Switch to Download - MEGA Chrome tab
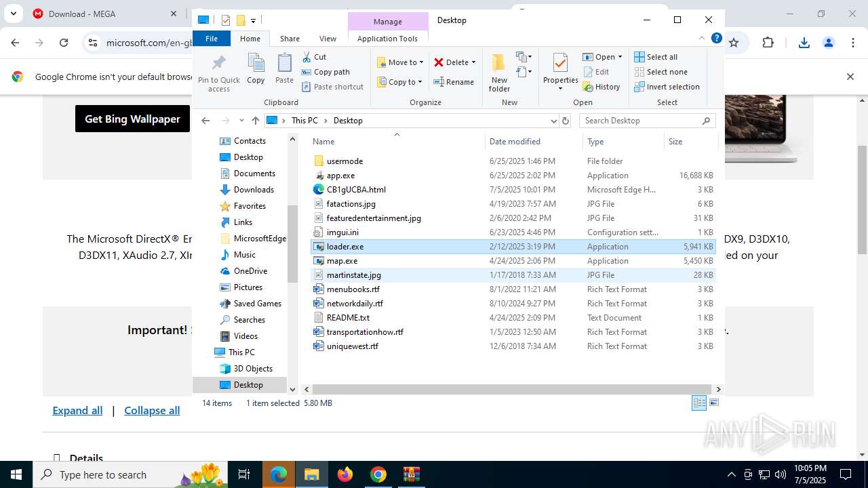Image resolution: width=868 pixels, height=488 pixels. pyautogui.click(x=104, y=14)
